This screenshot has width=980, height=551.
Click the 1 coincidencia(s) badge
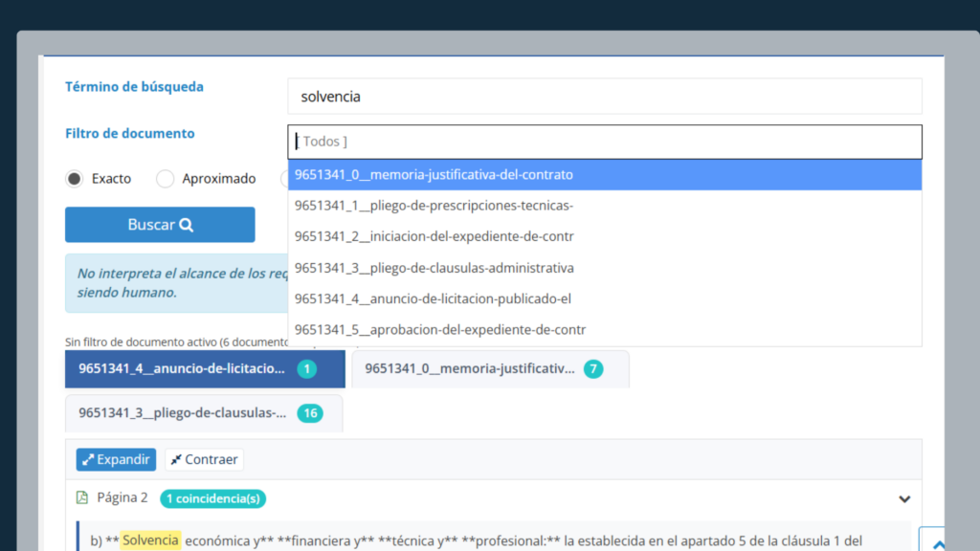click(212, 498)
